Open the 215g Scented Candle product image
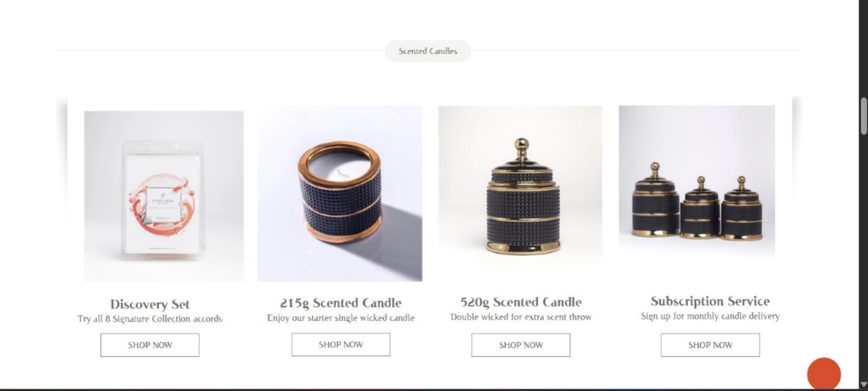The width and height of the screenshot is (868, 391). click(340, 193)
